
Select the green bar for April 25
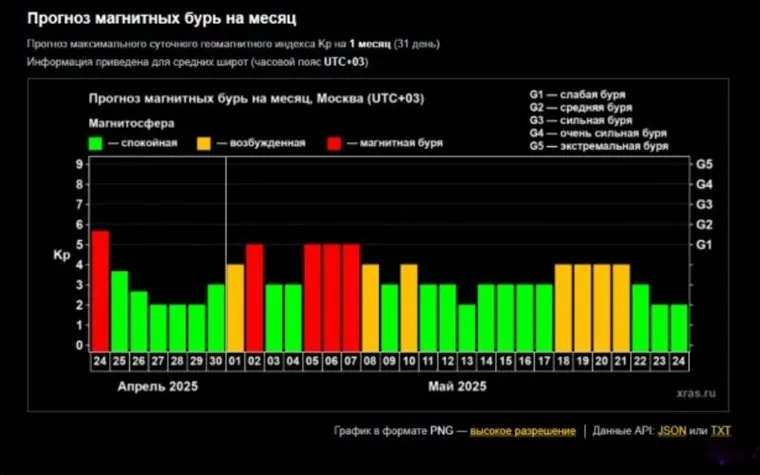tap(119, 310)
